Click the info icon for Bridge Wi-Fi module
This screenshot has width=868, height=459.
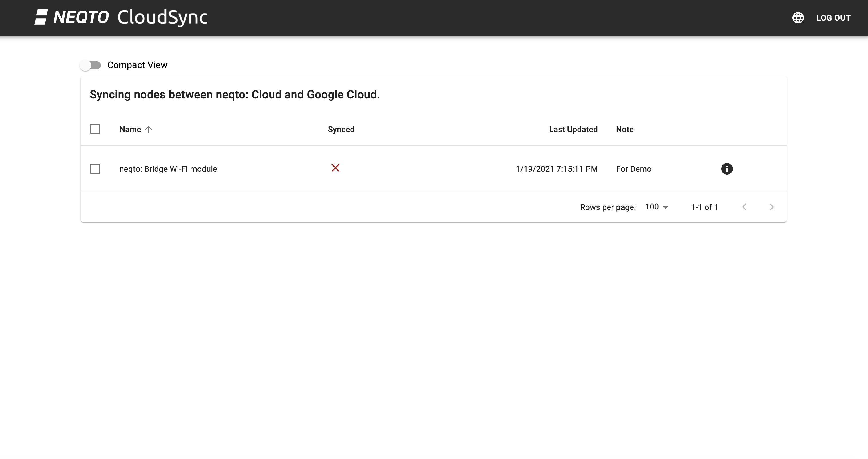click(727, 169)
